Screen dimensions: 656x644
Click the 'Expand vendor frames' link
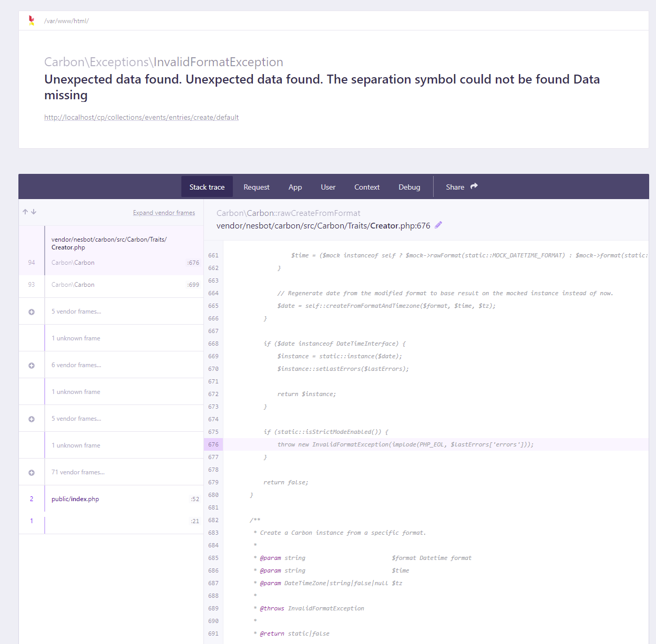click(163, 212)
